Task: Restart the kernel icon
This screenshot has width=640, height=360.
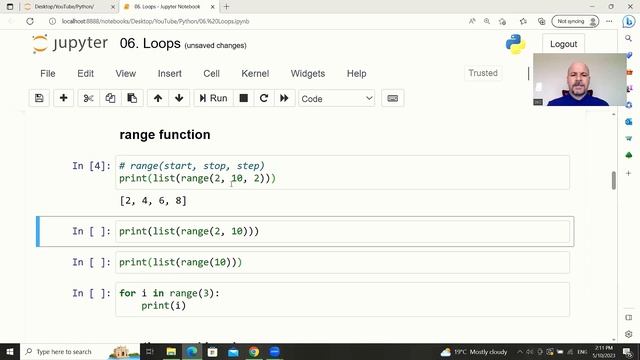Action: point(264,98)
